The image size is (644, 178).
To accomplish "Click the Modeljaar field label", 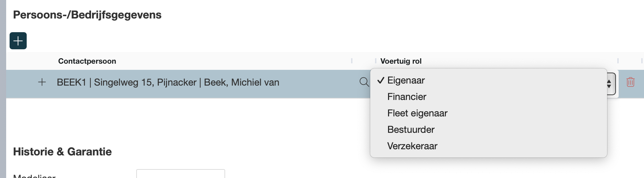I will tap(34, 176).
